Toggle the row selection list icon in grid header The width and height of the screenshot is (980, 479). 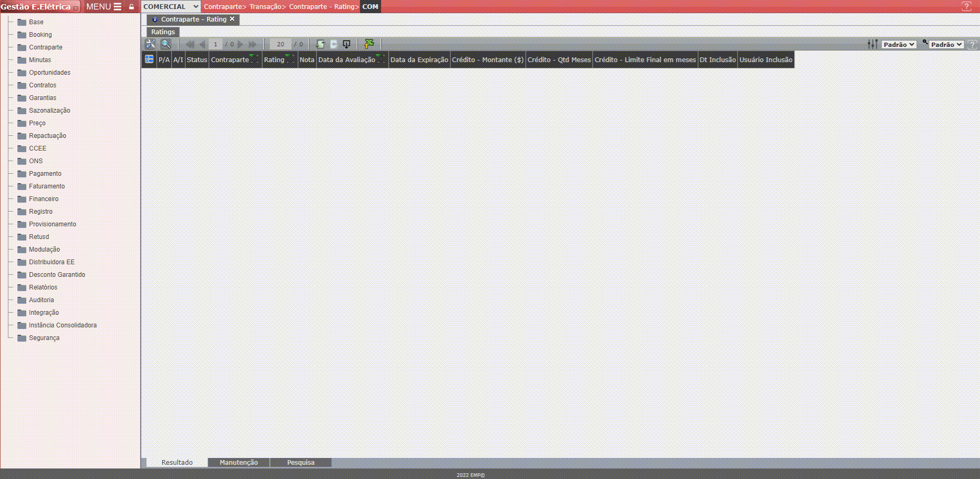[x=149, y=59]
